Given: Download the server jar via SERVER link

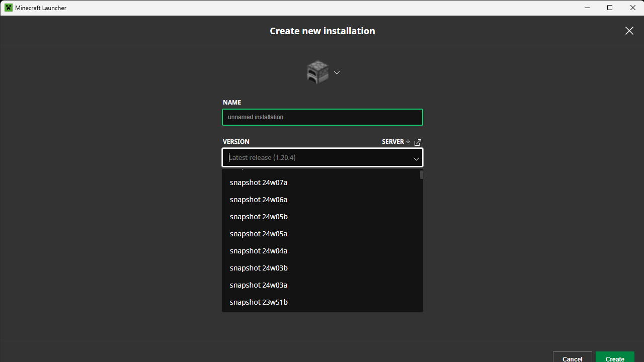Looking at the screenshot, I should (x=396, y=142).
